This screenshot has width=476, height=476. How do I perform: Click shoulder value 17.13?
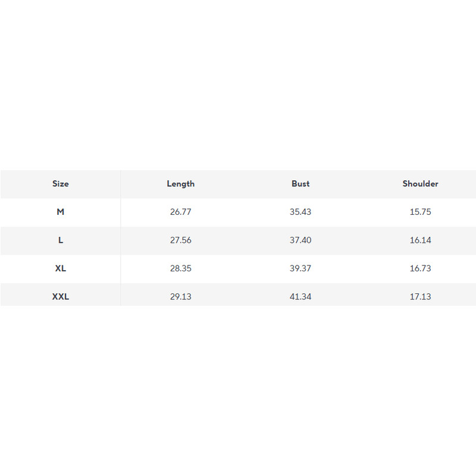click(x=420, y=296)
